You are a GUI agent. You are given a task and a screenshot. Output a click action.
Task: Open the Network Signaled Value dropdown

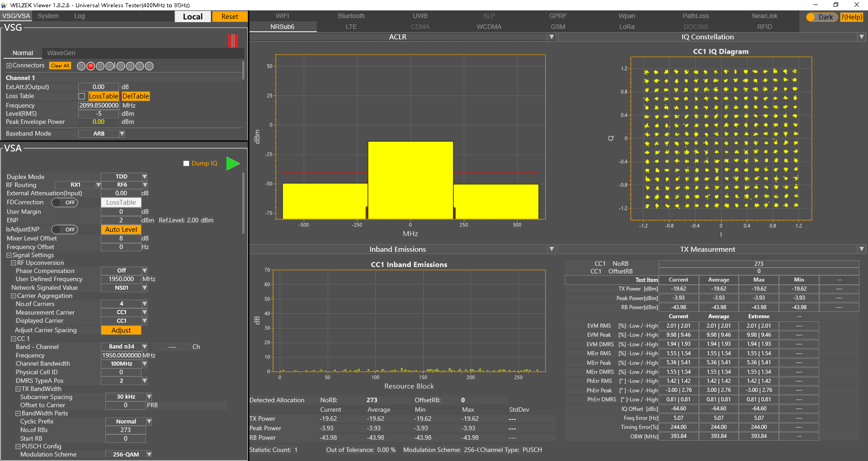pyautogui.click(x=145, y=288)
